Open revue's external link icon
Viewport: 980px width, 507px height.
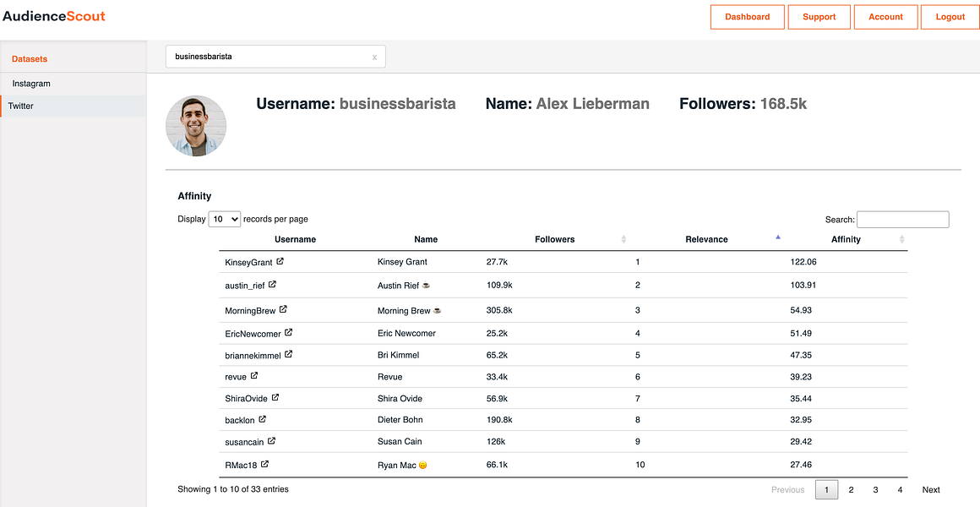tap(254, 376)
